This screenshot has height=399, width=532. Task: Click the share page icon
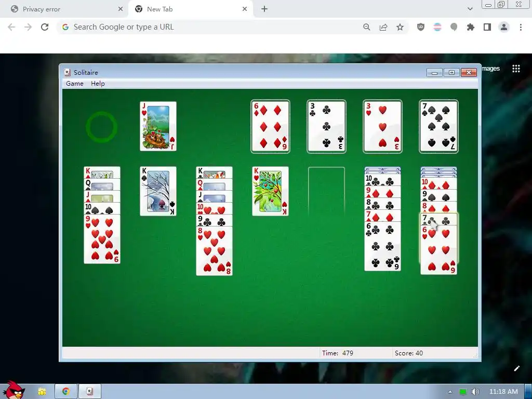[x=383, y=27]
